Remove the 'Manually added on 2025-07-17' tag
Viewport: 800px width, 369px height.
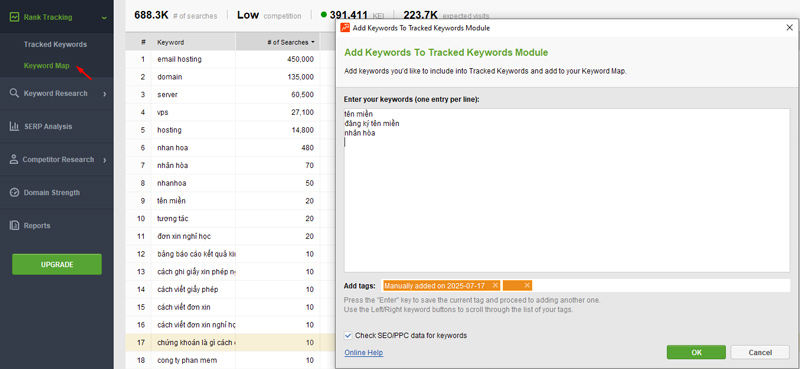[495, 285]
